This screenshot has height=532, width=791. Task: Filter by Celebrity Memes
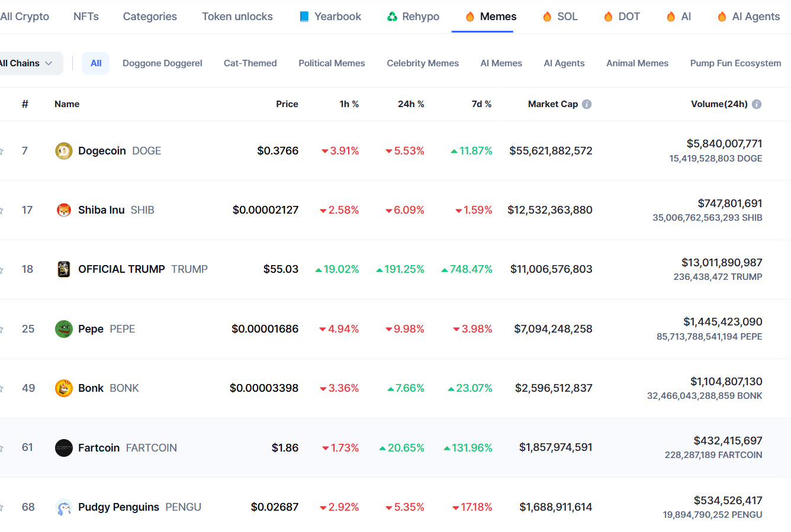[x=423, y=63]
